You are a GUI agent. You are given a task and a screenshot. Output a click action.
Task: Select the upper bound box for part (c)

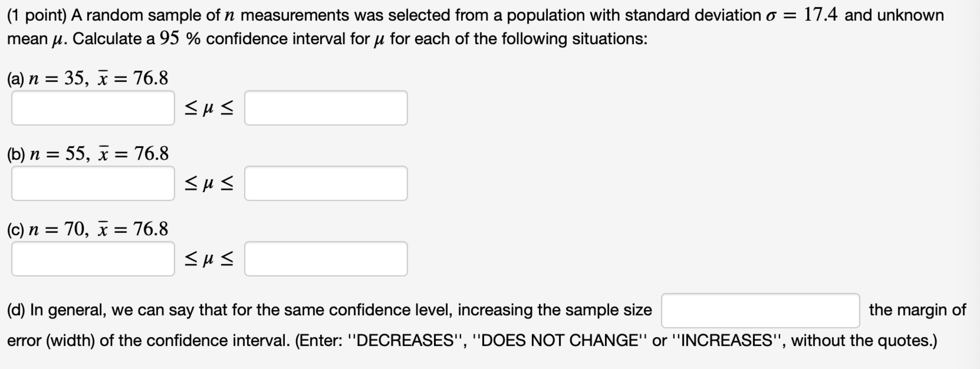(x=326, y=259)
